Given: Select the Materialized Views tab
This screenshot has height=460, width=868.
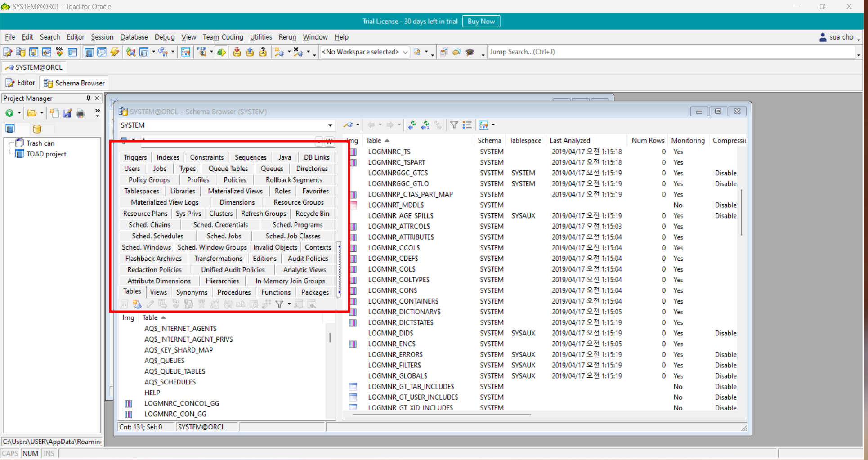Looking at the screenshot, I should click(x=235, y=191).
